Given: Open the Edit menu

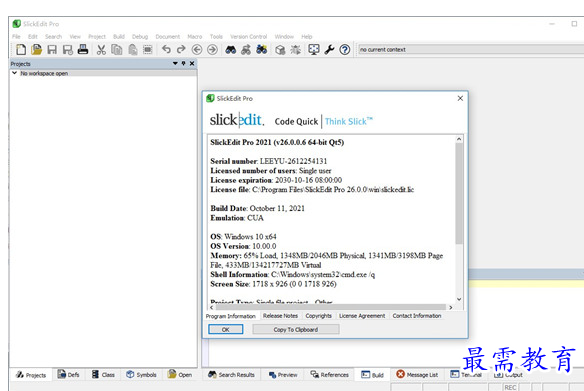Looking at the screenshot, I should (33, 36).
